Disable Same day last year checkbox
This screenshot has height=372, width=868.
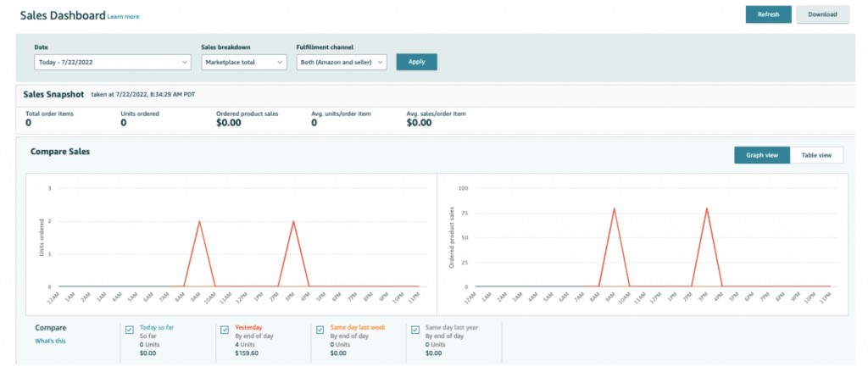[x=415, y=330]
